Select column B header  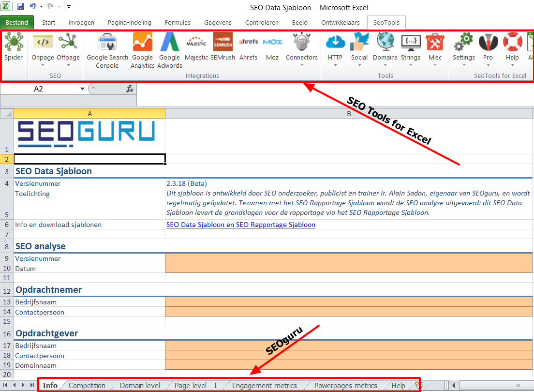(349, 114)
